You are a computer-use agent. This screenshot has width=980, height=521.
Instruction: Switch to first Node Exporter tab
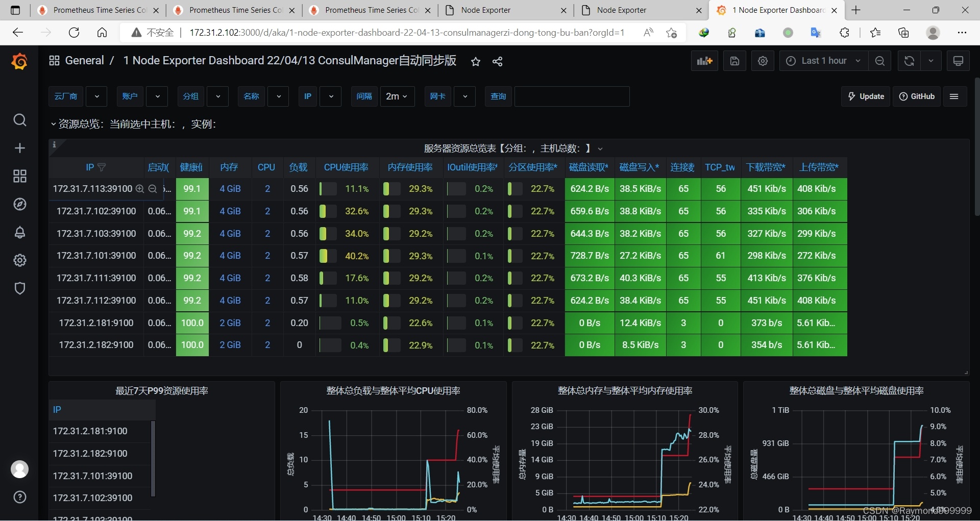(506, 10)
